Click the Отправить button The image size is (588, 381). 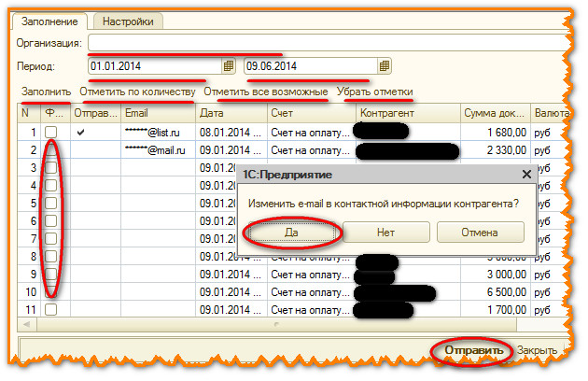pyautogui.click(x=473, y=350)
